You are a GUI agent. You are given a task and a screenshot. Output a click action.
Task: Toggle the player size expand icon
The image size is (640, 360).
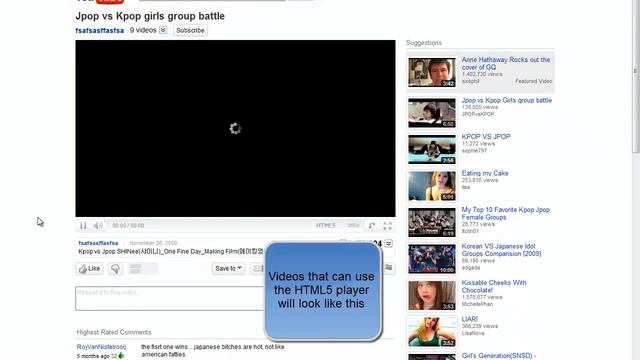[372, 225]
